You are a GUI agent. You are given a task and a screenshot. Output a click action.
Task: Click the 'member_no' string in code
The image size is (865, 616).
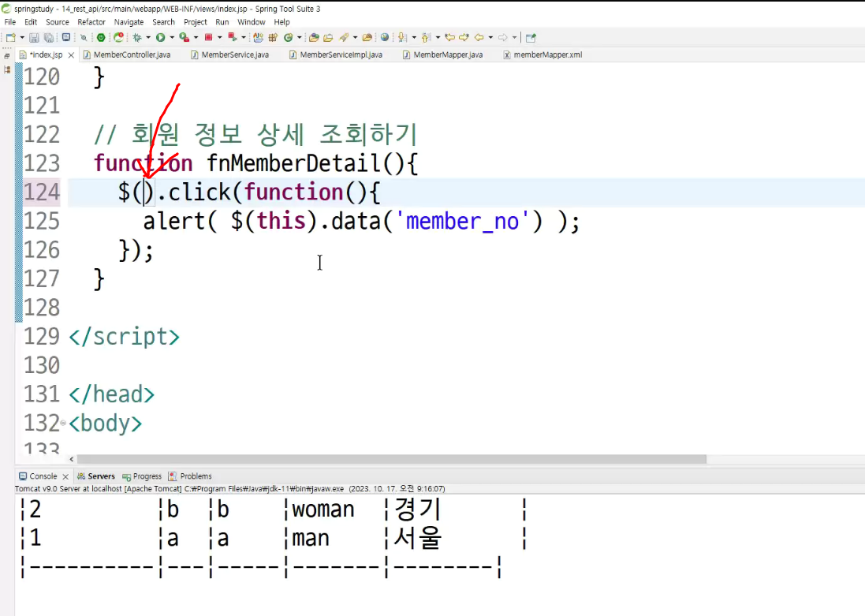pos(462,222)
